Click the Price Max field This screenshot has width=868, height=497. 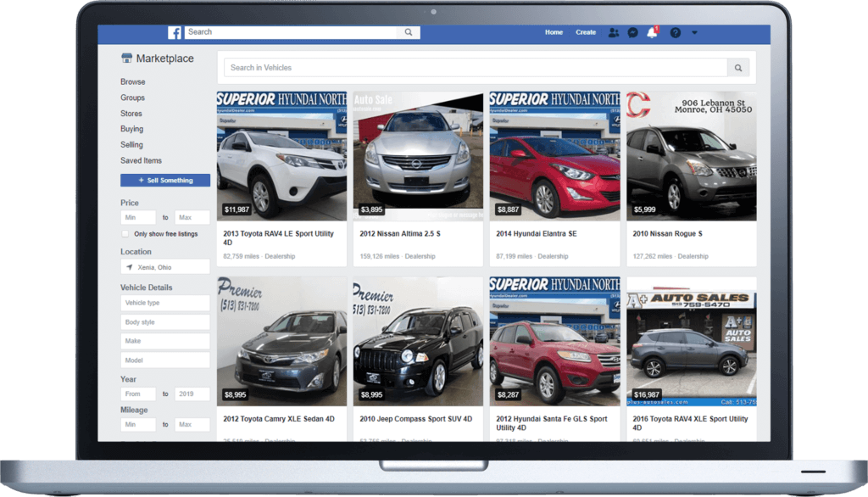coord(192,217)
